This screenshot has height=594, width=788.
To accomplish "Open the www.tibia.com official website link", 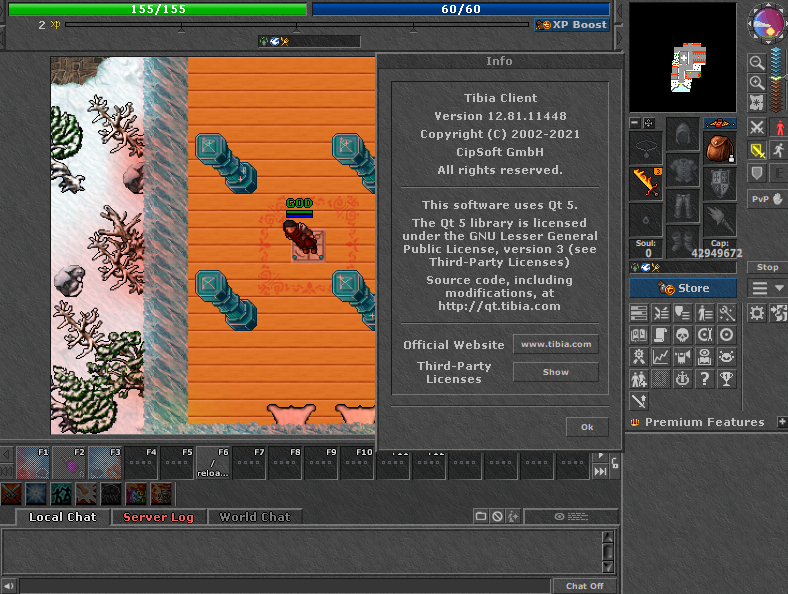I will coord(555,344).
